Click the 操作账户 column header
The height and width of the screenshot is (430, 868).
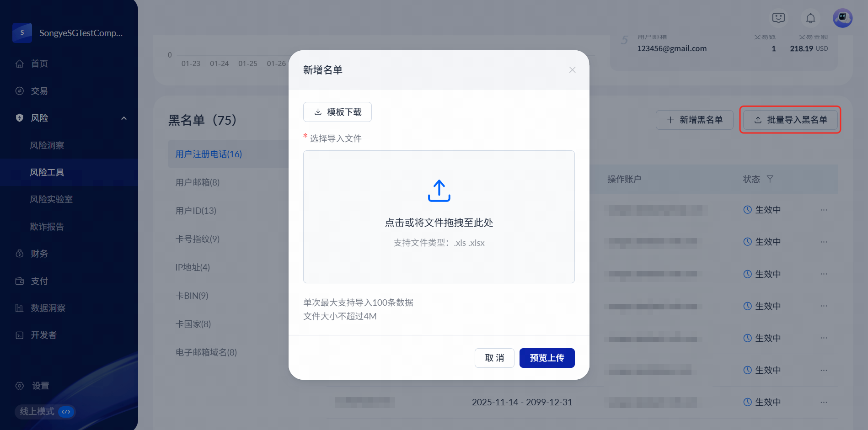pyautogui.click(x=624, y=179)
